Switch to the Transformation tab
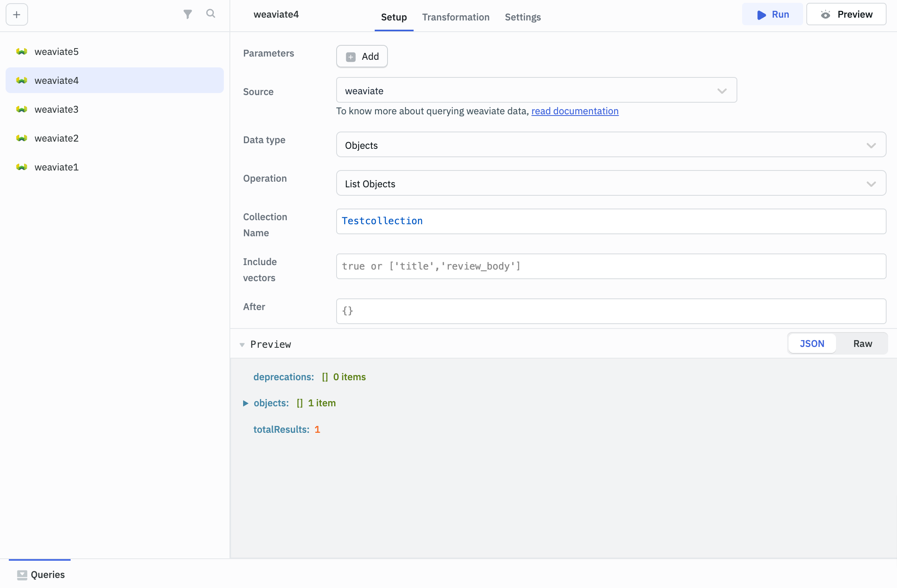 456,17
